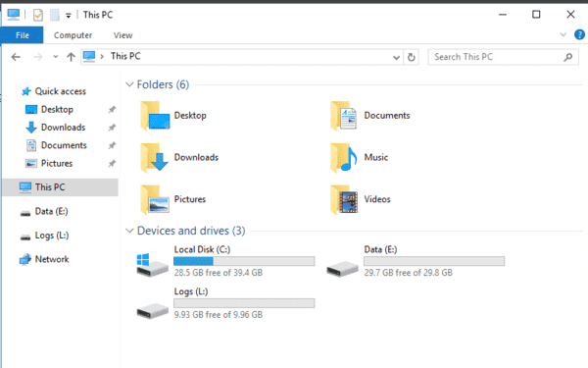Select the Documents folder icon
The image size is (588, 368).
[344, 116]
